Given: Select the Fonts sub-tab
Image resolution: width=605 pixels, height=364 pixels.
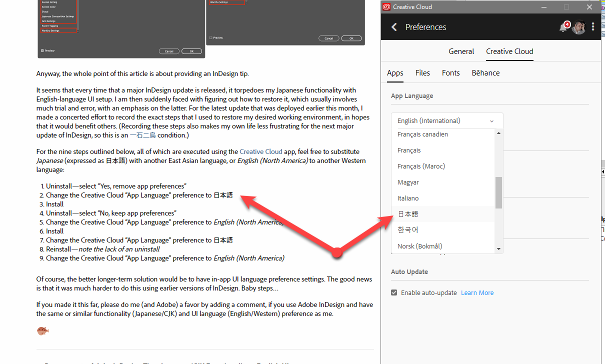Looking at the screenshot, I should click(x=450, y=72).
